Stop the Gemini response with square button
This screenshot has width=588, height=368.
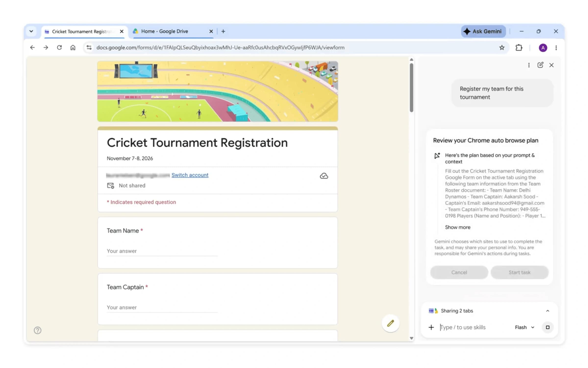(547, 327)
